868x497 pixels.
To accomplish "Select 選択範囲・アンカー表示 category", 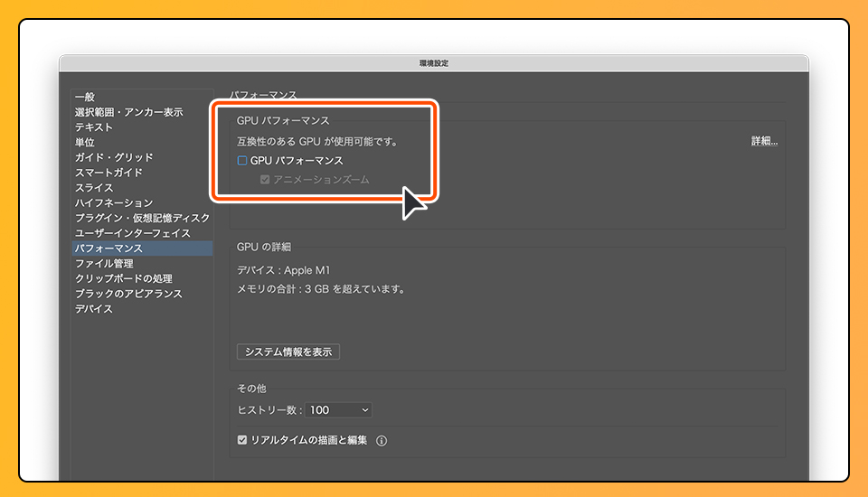I will point(142,112).
